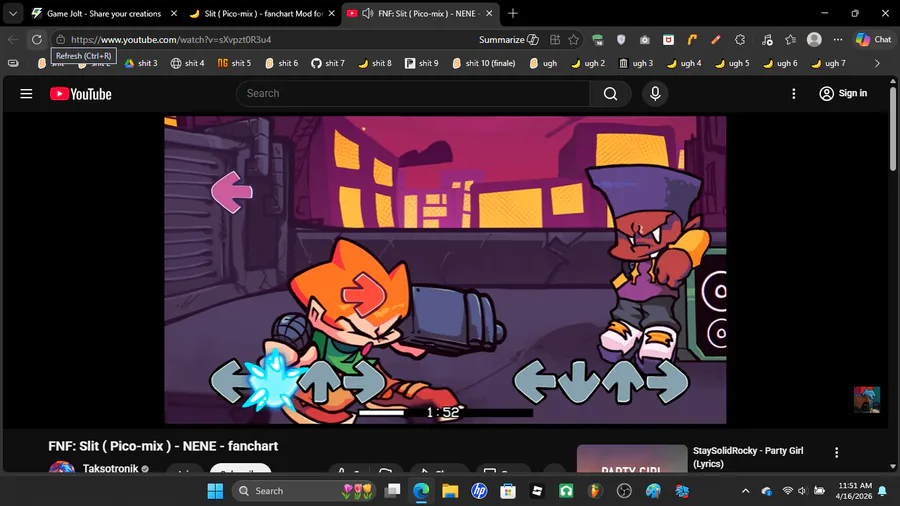Open the YouTube hamburger guide menu
The width and height of the screenshot is (900, 506).
26,94
